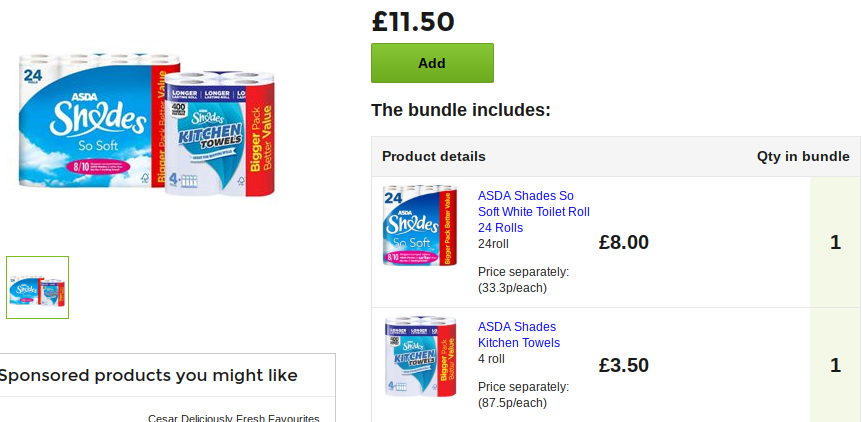Click the £3.50 kitchen towels price

click(x=624, y=365)
